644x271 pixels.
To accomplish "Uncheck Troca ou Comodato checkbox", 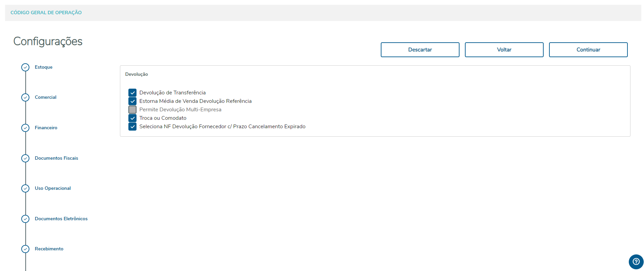I will point(132,118).
